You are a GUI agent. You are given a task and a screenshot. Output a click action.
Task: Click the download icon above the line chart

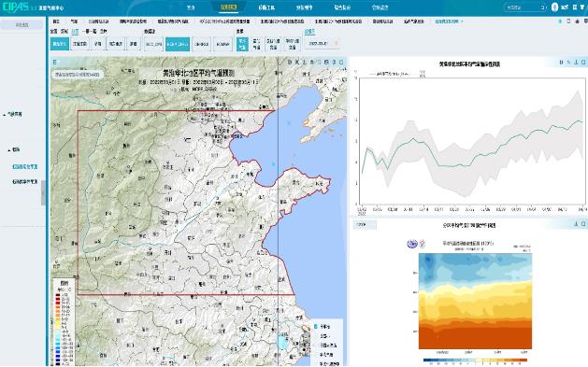click(x=576, y=63)
